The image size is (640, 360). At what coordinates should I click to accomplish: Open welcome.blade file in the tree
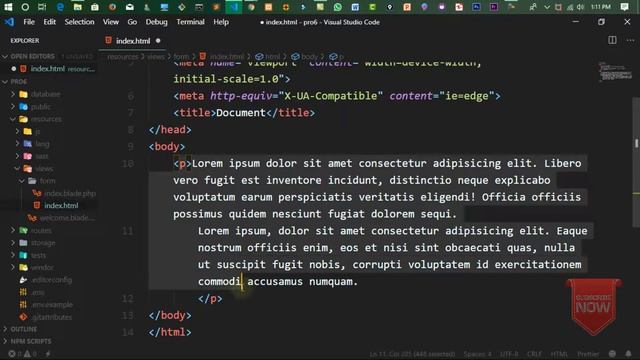67,218
